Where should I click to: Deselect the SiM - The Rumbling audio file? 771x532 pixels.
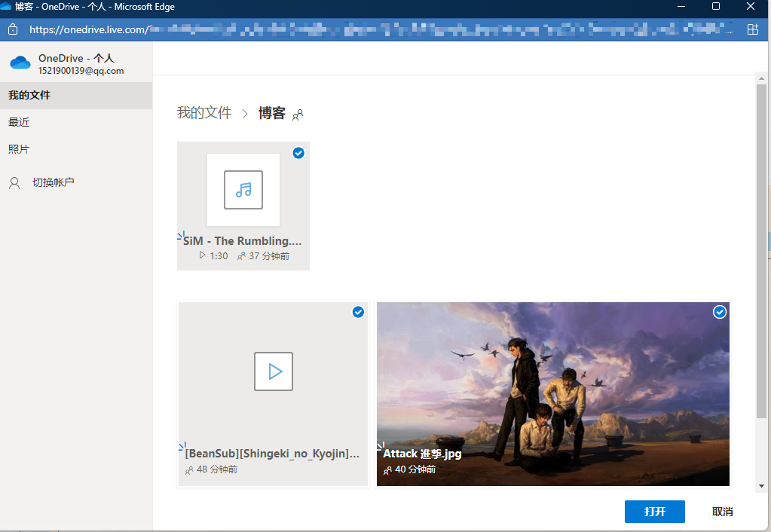[x=298, y=153]
